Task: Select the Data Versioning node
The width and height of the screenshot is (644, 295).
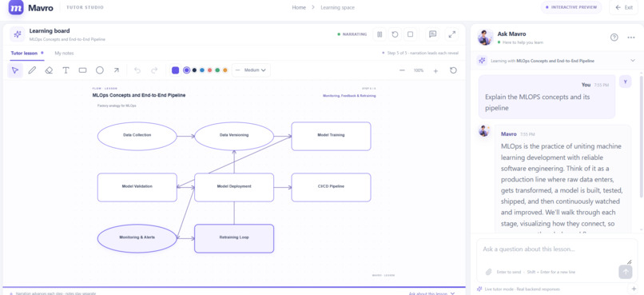Action: pyautogui.click(x=234, y=136)
